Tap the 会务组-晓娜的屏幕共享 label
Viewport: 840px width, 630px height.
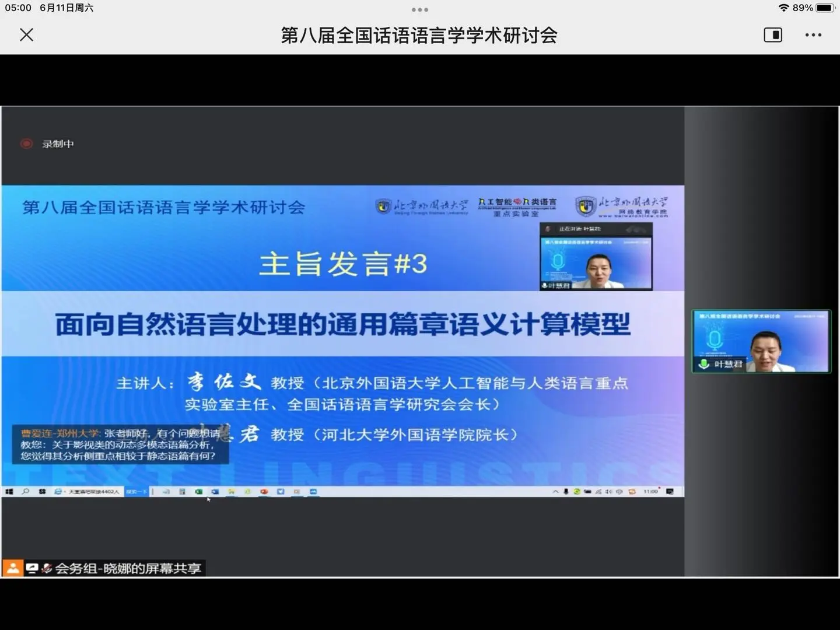click(128, 568)
